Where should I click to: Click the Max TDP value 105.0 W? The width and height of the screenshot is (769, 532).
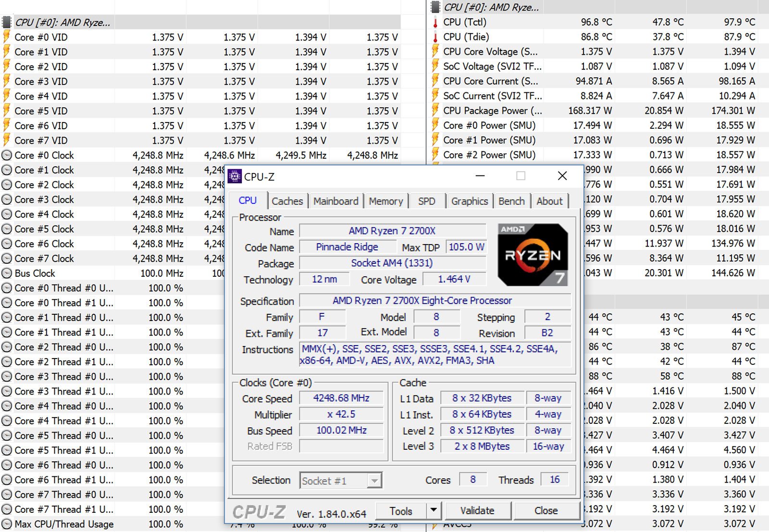466,247
